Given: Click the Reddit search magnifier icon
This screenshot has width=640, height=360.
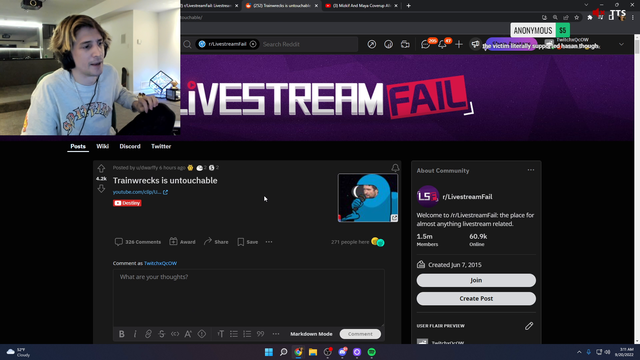Looking at the screenshot, I should [187, 44].
